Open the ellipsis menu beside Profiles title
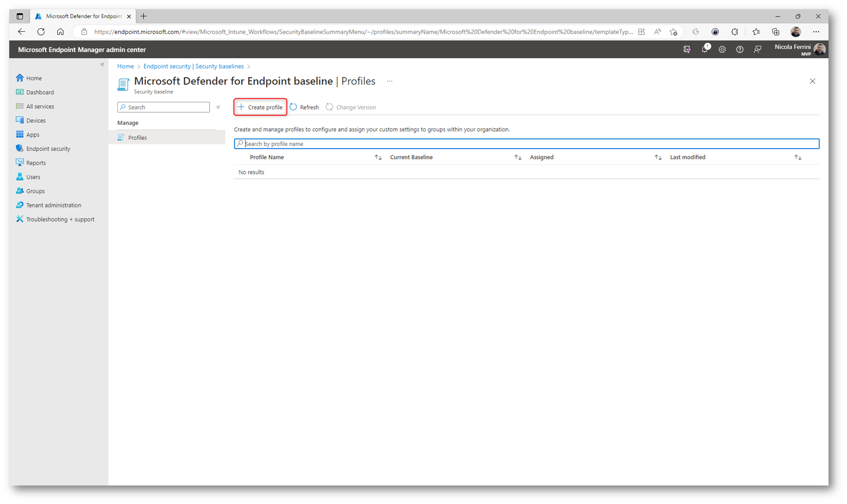The width and height of the screenshot is (847, 504). [390, 81]
